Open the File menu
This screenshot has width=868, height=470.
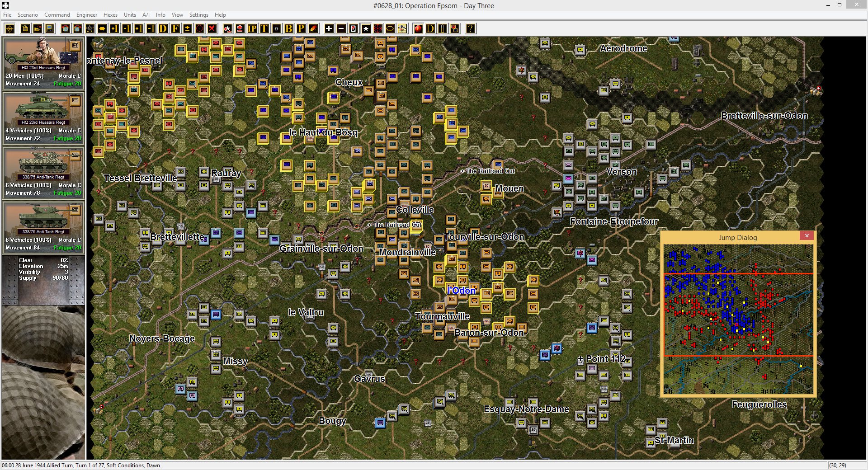tap(7, 15)
